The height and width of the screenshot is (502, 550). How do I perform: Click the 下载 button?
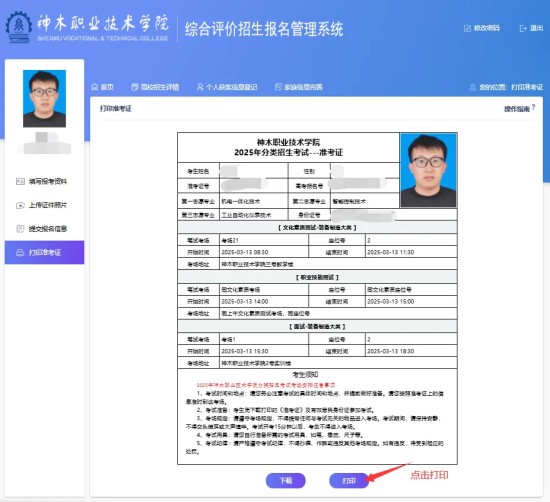(286, 481)
